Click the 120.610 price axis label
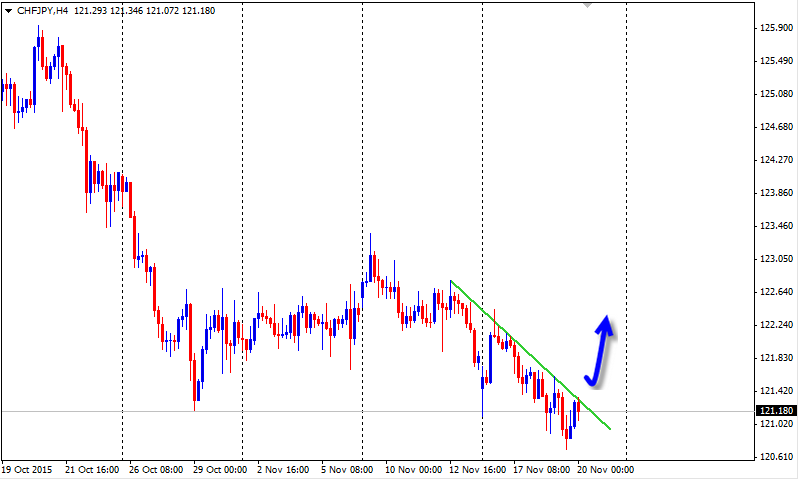This screenshot has height=479, width=799. point(776,457)
